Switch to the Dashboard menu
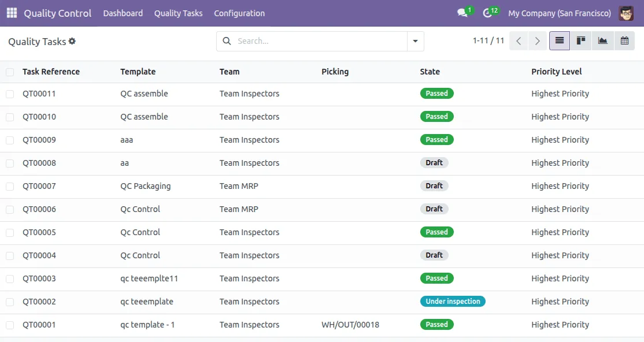The image size is (644, 342). [123, 13]
